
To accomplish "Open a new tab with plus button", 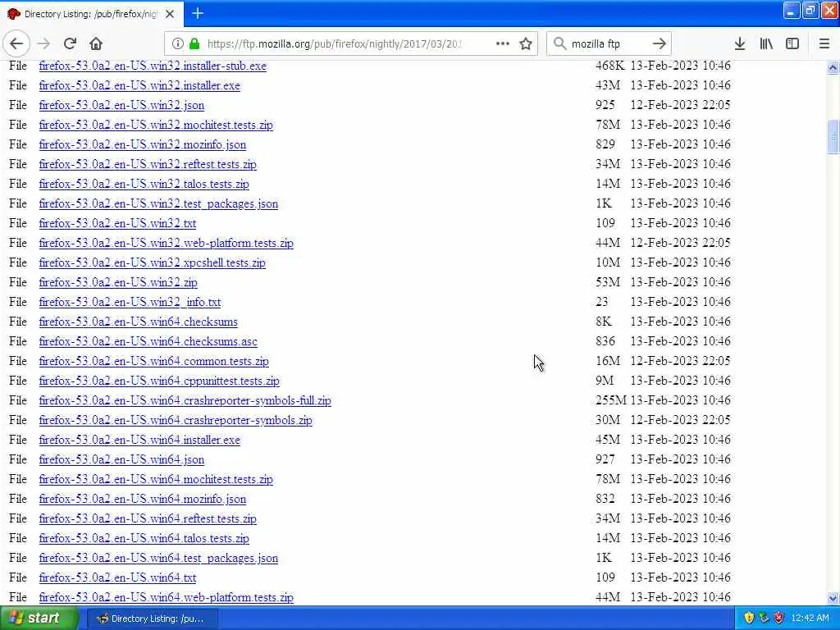I will point(198,13).
